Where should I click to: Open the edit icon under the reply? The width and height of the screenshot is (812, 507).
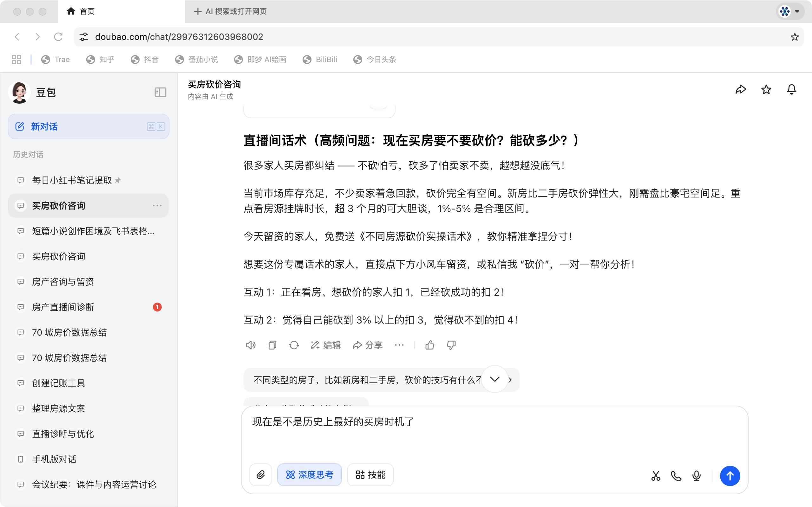pyautogui.click(x=325, y=345)
